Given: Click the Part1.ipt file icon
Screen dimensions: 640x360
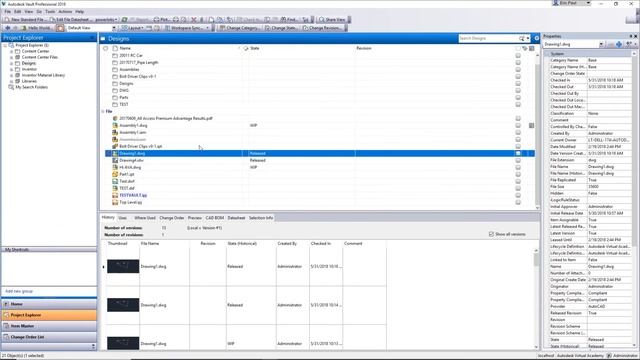Looking at the screenshot, I should tap(115, 174).
